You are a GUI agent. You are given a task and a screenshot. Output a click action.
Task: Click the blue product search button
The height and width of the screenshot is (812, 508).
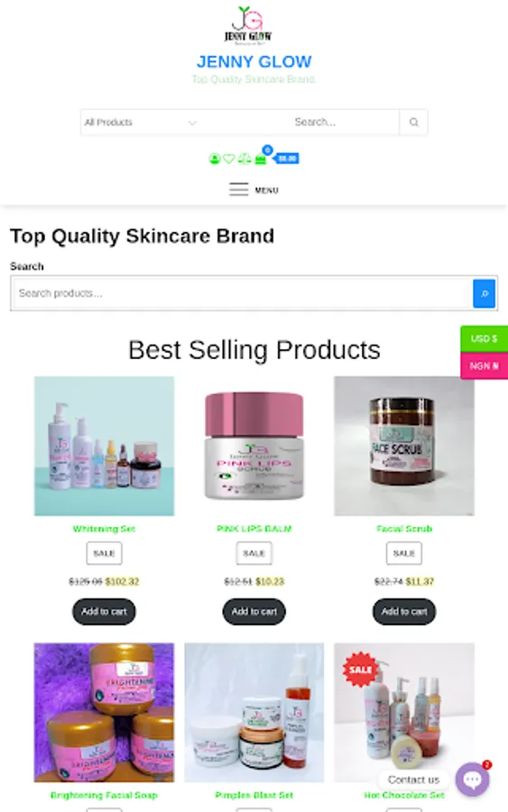[485, 293]
